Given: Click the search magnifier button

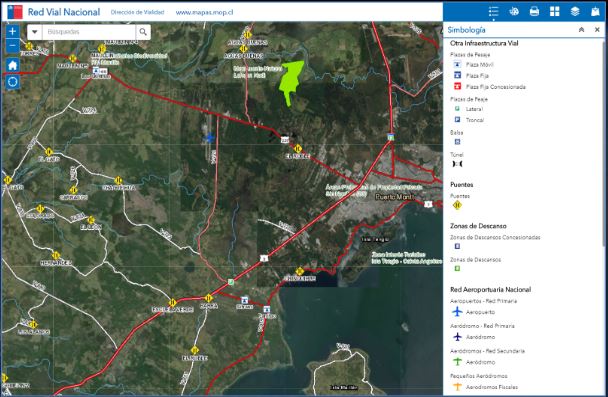Looking at the screenshot, I should pyautogui.click(x=143, y=32).
